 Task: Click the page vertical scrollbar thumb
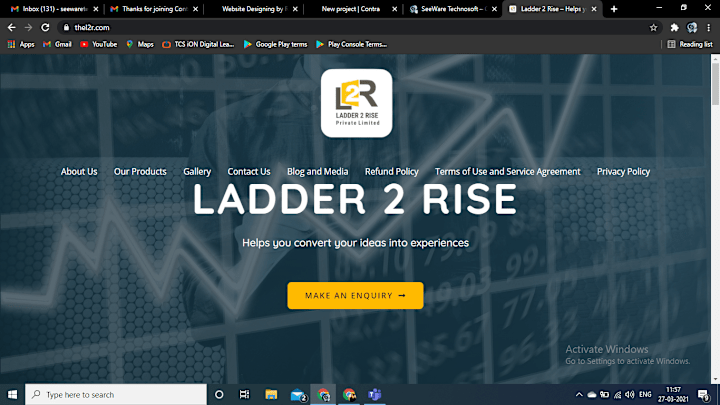(x=715, y=84)
